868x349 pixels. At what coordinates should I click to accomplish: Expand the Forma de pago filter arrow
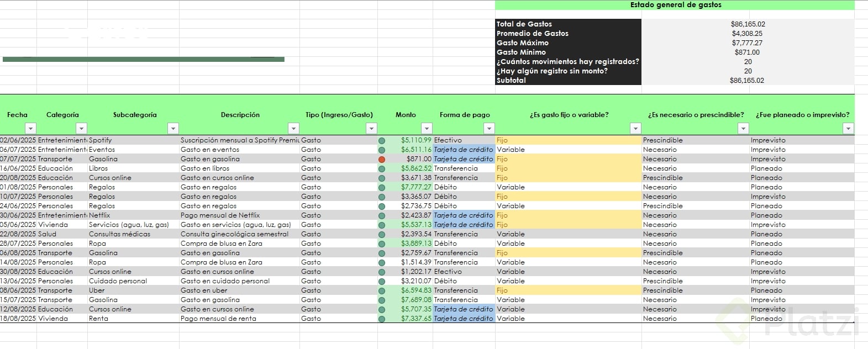click(x=489, y=129)
